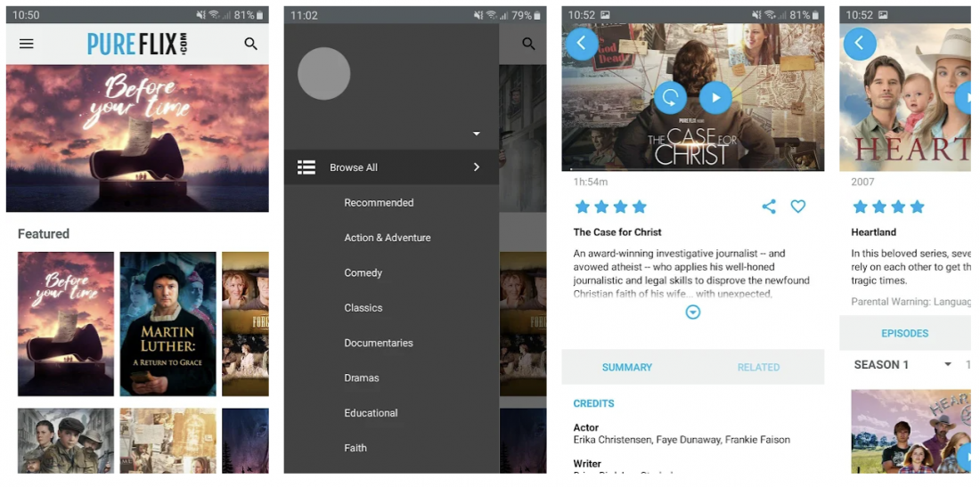Expand the full movie description
This screenshot has width=980, height=487.
click(693, 312)
